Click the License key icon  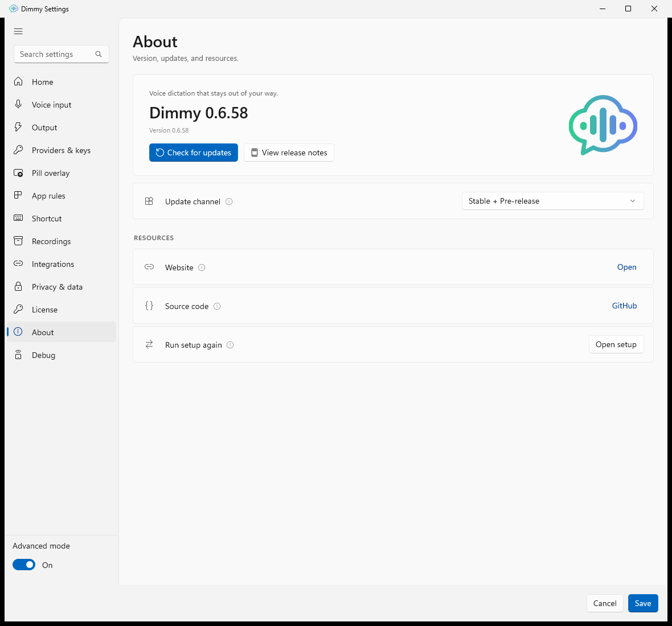coord(18,308)
